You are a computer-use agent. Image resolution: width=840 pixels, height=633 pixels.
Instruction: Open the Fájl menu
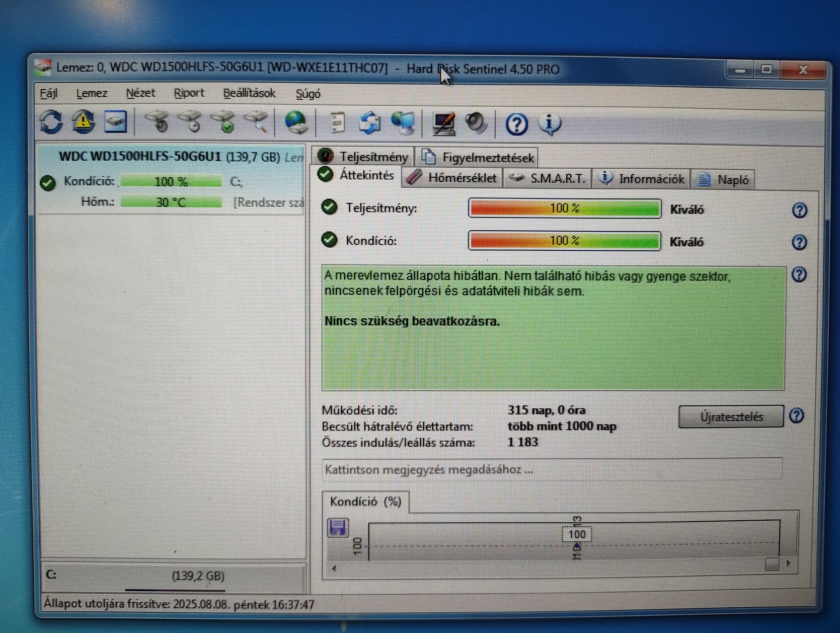(x=49, y=93)
